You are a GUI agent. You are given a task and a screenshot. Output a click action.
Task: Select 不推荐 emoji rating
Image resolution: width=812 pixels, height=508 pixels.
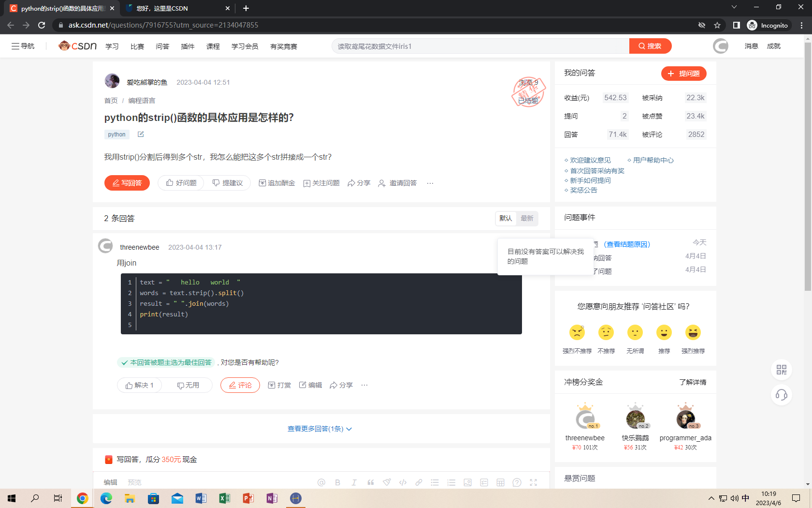[x=606, y=332]
